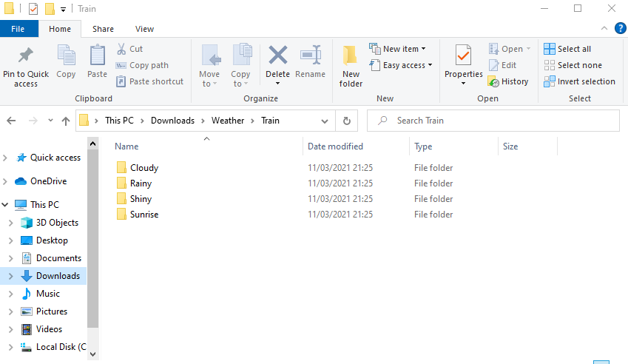
Task: Click the Paste clipboard icon
Action: pos(97,56)
